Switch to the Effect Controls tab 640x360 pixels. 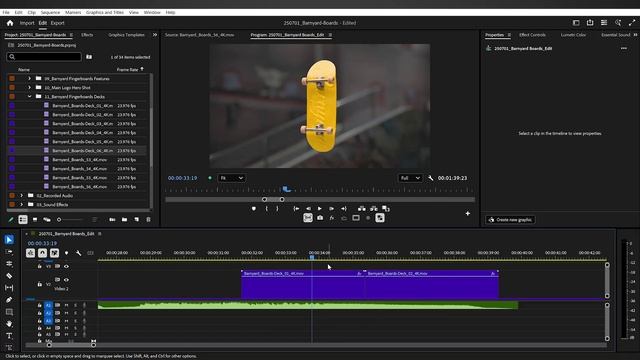pos(532,35)
